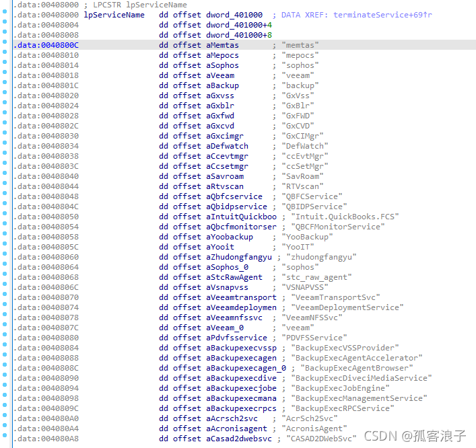Follow the terminateService+69 data cross-reference
Image resolution: width=476 pixels, height=448 pixels.
[x=382, y=15]
